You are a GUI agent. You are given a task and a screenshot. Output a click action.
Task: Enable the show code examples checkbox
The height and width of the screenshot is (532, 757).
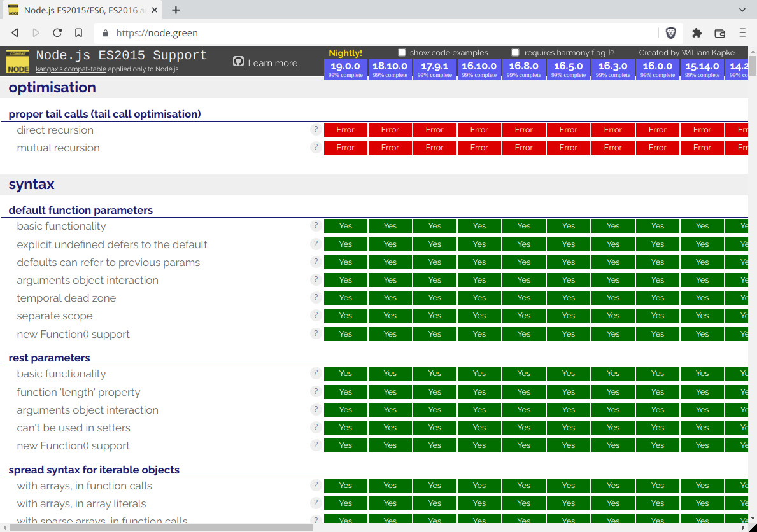point(402,53)
